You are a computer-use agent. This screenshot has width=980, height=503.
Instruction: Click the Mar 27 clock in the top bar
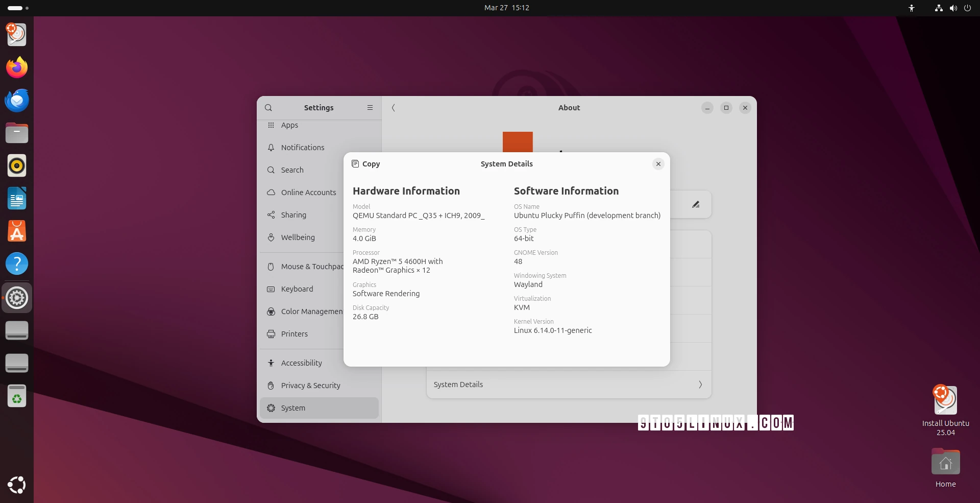pos(506,8)
